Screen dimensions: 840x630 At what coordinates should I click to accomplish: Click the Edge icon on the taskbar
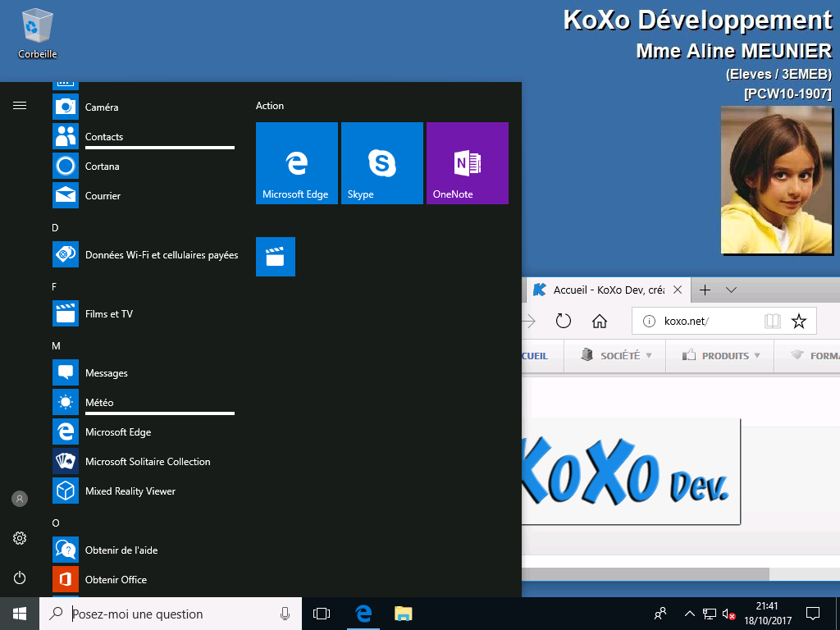[363, 614]
